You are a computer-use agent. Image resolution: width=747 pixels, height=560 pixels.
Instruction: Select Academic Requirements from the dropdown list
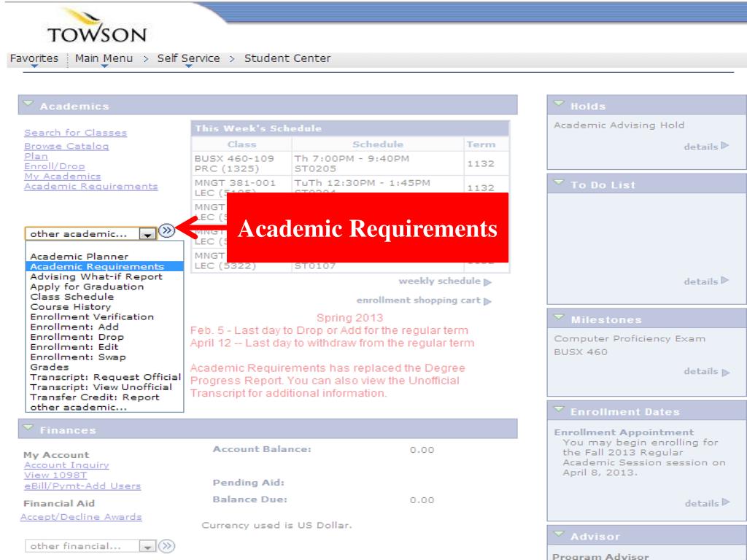click(x=104, y=267)
